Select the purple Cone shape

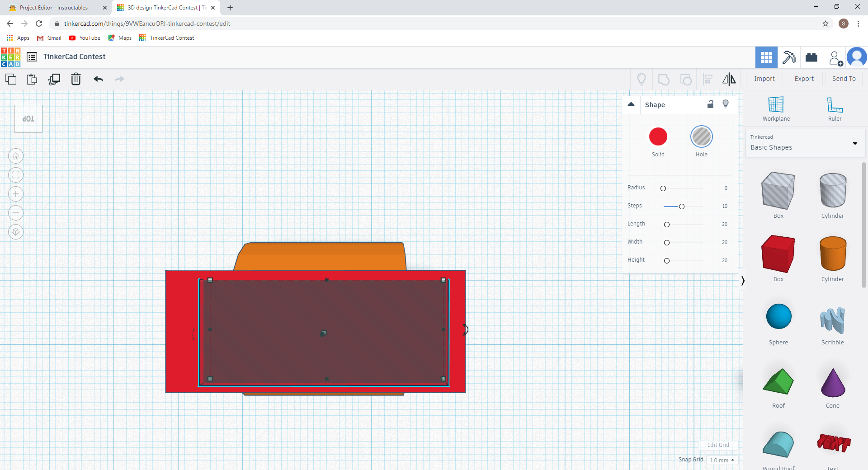833,382
